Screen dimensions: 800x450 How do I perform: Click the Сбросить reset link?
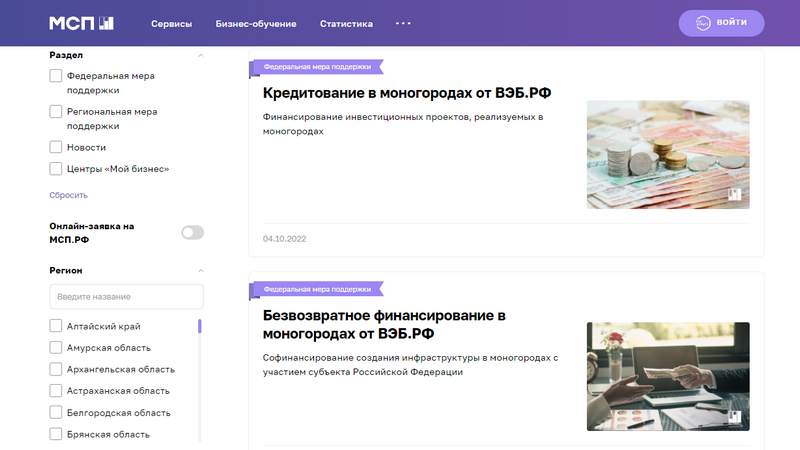click(x=68, y=195)
